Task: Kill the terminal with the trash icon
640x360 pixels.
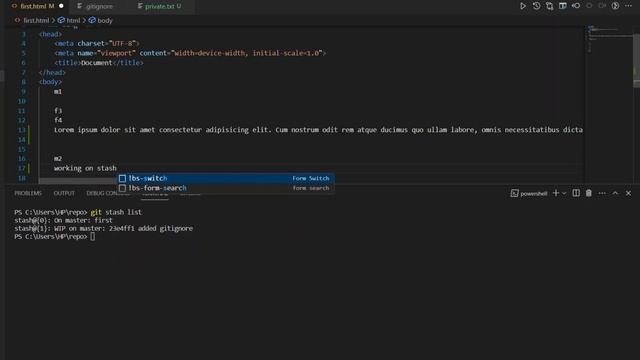Action: coord(589,193)
